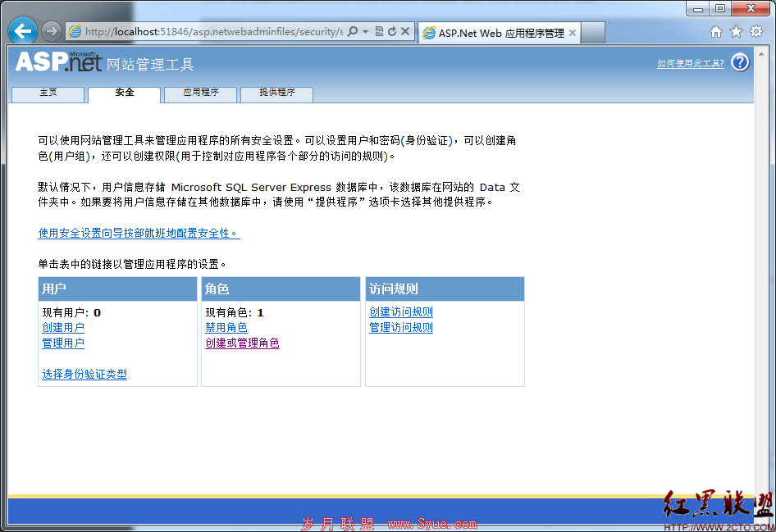
Task: Click the browser forward arrow button
Action: pyautogui.click(x=51, y=31)
